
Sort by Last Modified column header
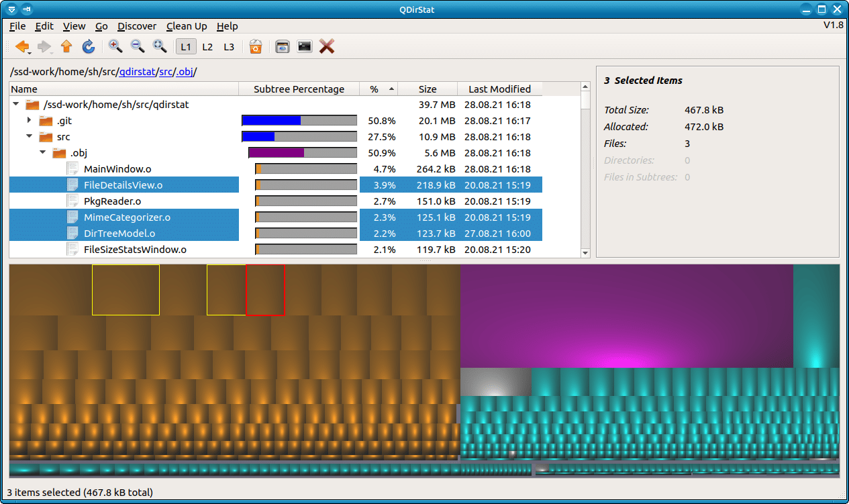click(499, 89)
